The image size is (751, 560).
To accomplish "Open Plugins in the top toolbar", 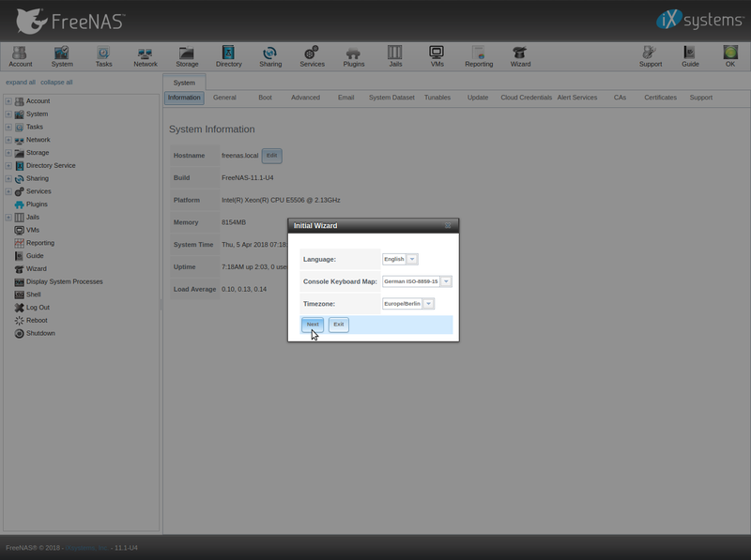I will click(354, 56).
